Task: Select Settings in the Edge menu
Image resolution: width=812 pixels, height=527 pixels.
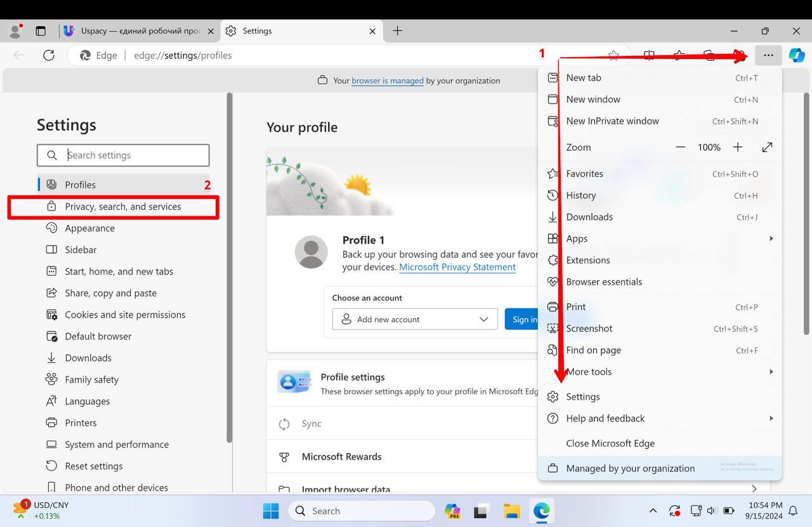Action: pyautogui.click(x=583, y=397)
